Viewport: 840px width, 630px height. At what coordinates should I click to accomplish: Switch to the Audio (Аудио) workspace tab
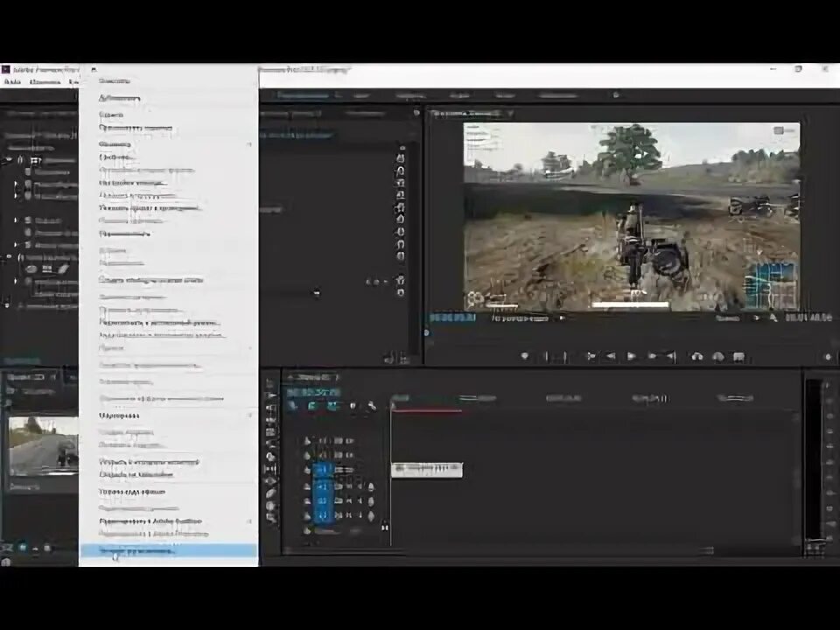tap(459, 95)
